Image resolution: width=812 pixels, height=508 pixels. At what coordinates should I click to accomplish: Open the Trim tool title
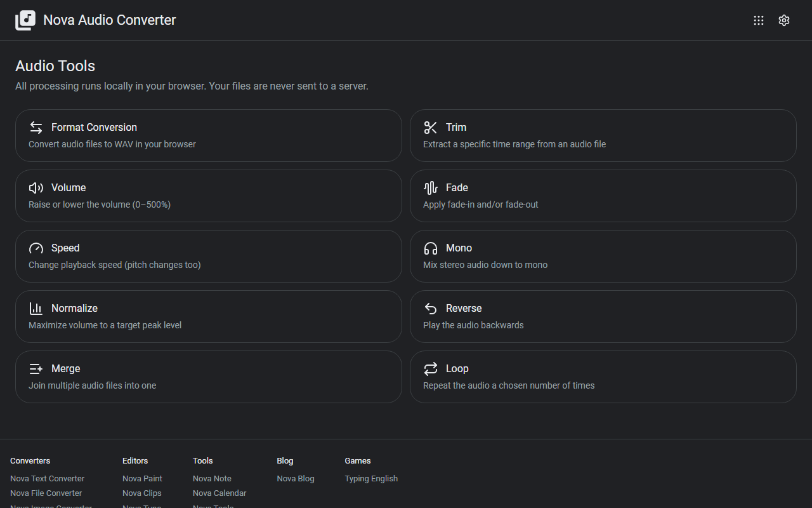point(456,128)
